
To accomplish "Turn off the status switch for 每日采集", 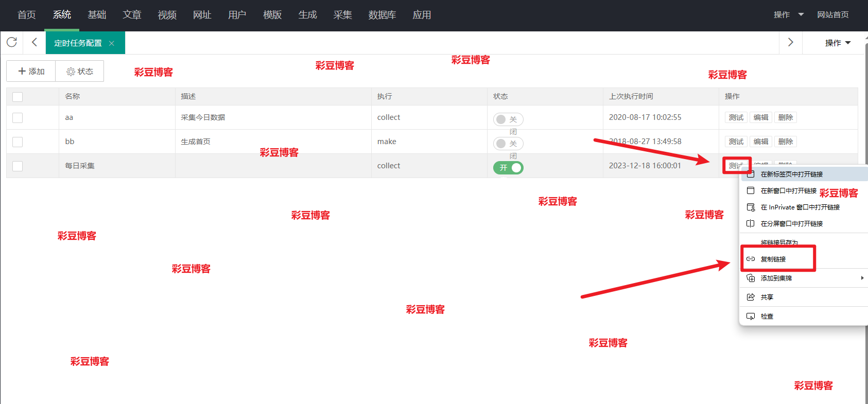I will pos(508,168).
